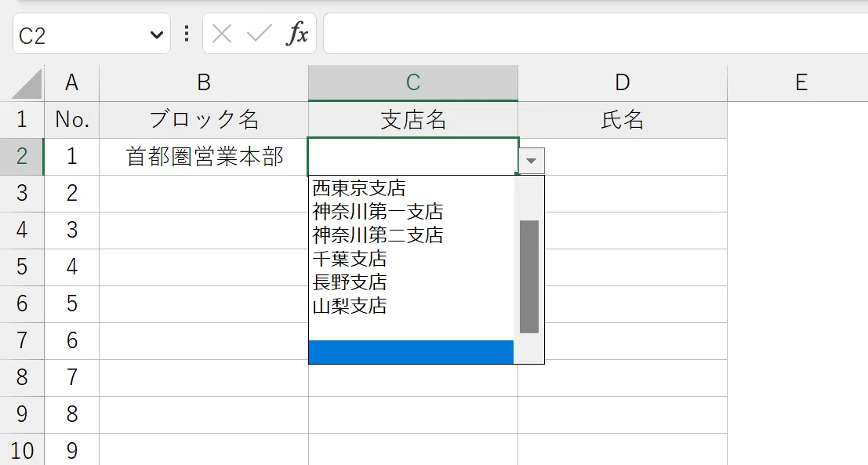Expand the Name Box dropdown arrow
This screenshot has height=465, width=868.
tap(157, 35)
